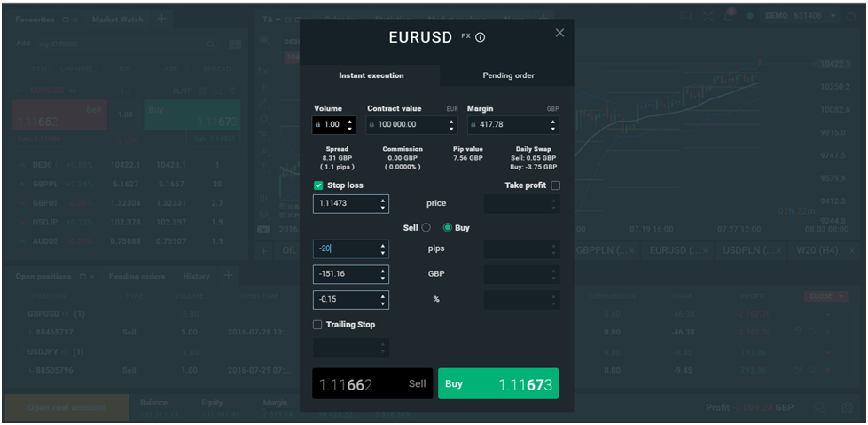868x425 pixels.
Task: Expand the USDJPY row in Favourites
Action: 21,222
